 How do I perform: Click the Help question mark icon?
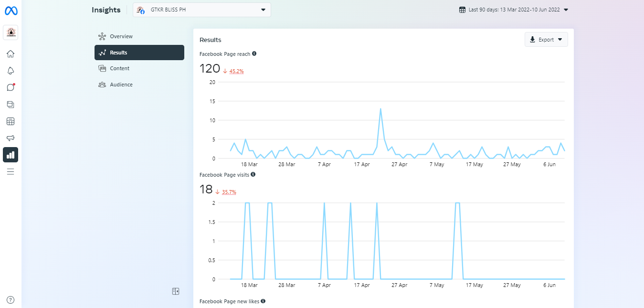point(11,300)
